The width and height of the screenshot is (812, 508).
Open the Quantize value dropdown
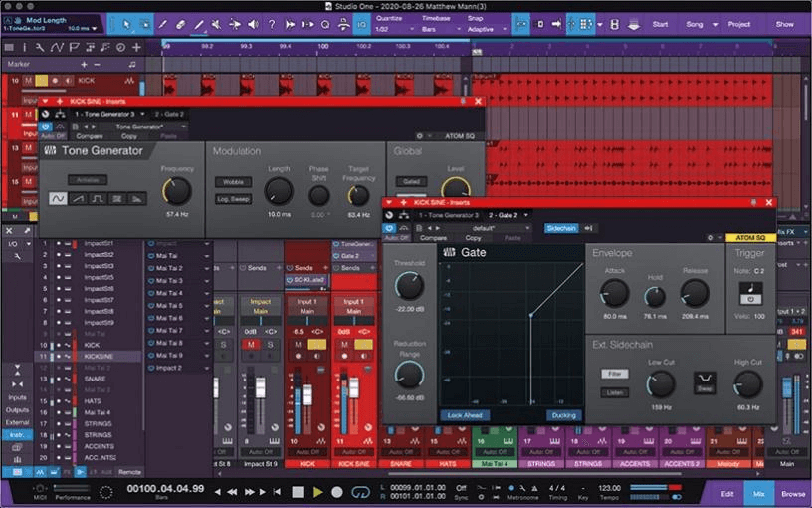[395, 29]
